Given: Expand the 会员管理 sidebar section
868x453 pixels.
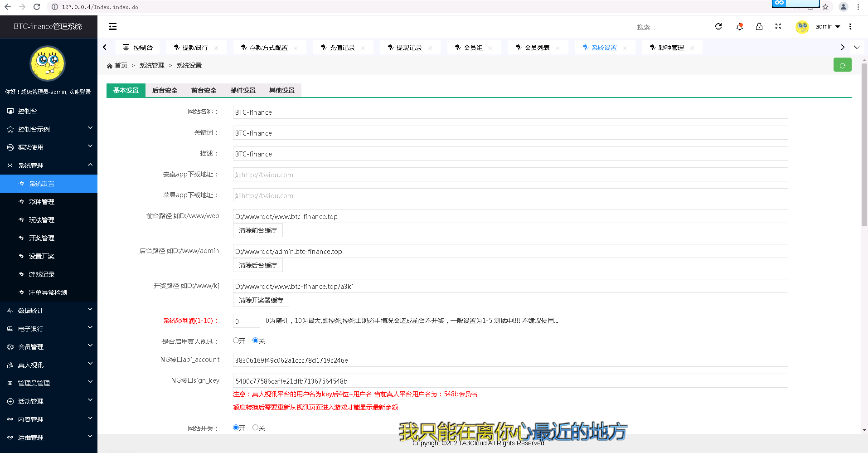Looking at the screenshot, I should click(x=48, y=347).
